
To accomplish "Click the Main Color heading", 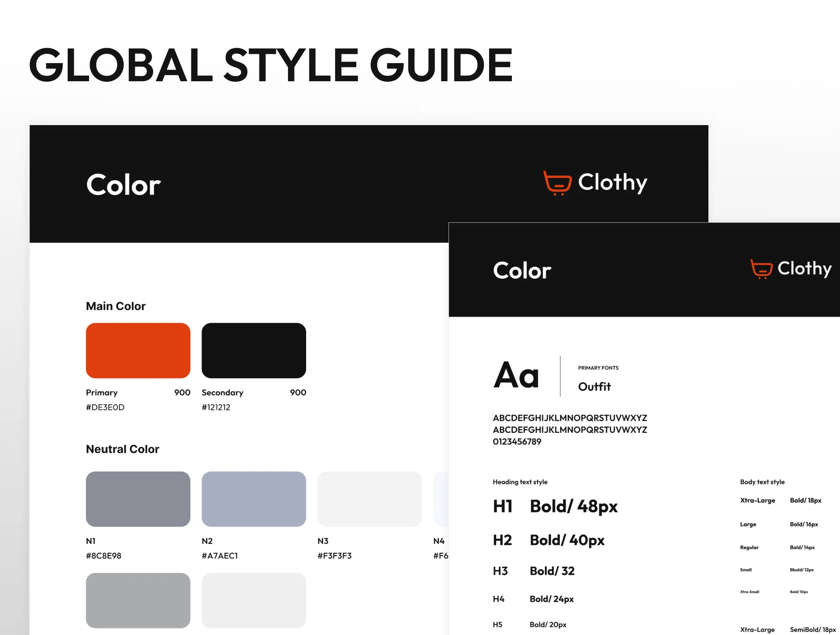I will pyautogui.click(x=116, y=306).
